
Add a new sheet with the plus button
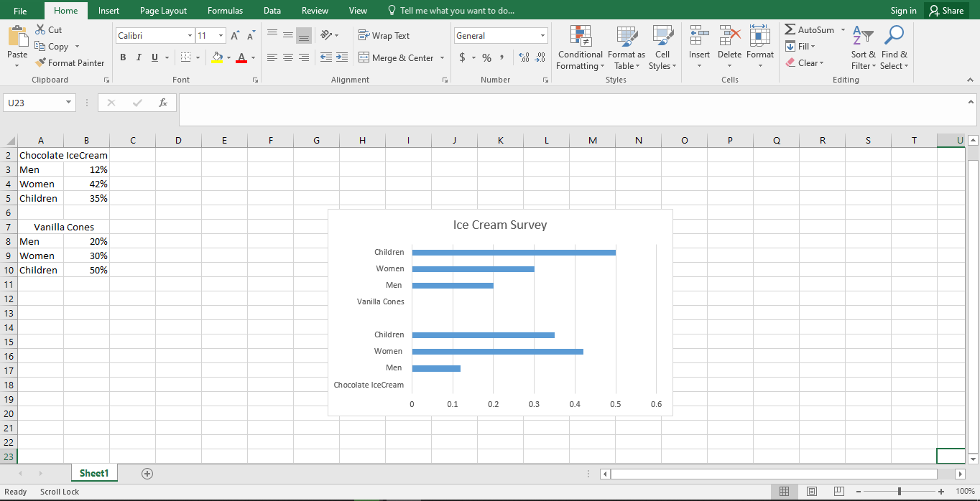click(x=147, y=473)
